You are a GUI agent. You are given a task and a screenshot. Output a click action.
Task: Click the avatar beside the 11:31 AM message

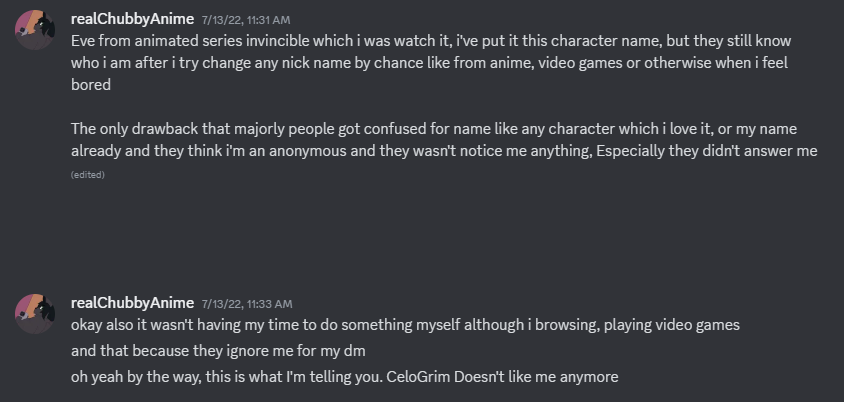tap(34, 32)
